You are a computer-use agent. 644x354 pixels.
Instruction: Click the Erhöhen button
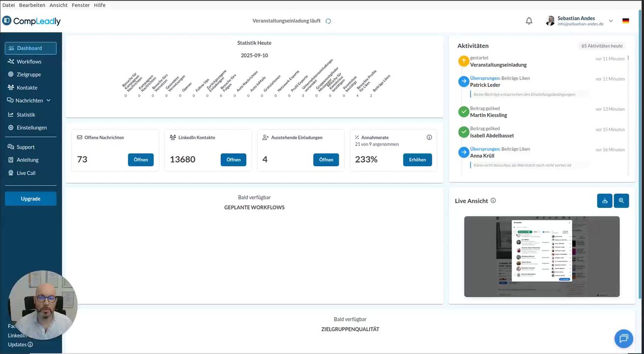coord(417,160)
